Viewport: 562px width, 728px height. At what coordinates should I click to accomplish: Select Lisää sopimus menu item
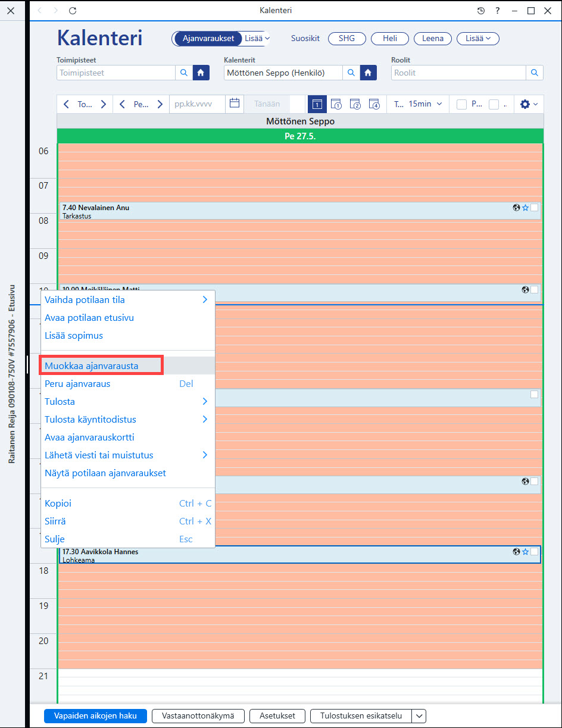click(127, 336)
